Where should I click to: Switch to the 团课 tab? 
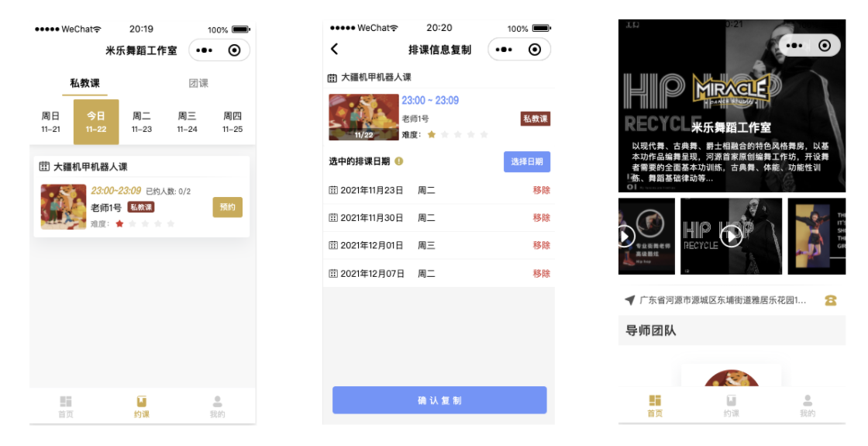(198, 83)
